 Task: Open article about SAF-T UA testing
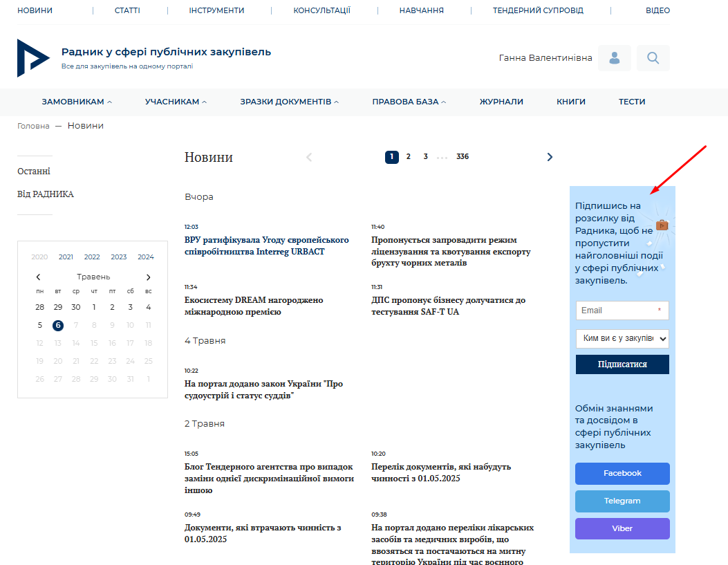449,306
